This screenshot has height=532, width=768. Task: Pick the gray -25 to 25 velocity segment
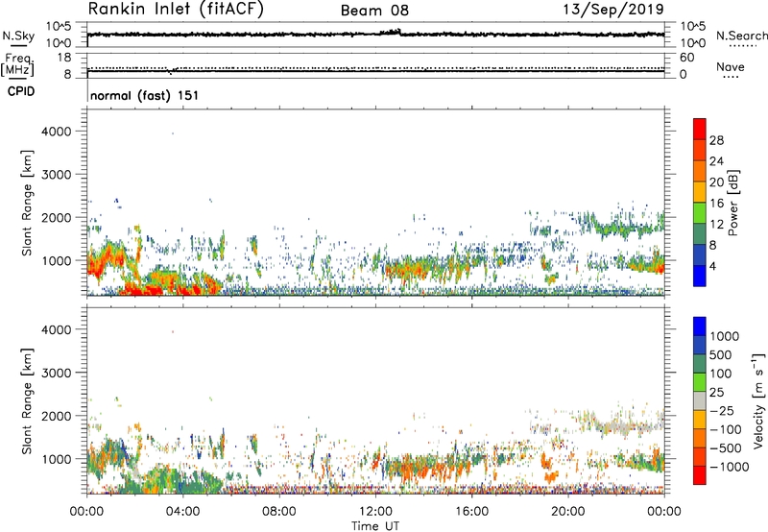click(x=700, y=400)
